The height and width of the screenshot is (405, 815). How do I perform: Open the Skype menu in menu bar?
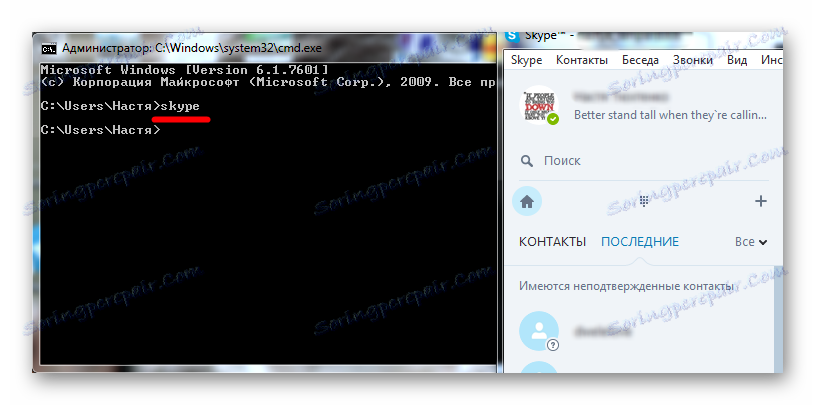(527, 60)
